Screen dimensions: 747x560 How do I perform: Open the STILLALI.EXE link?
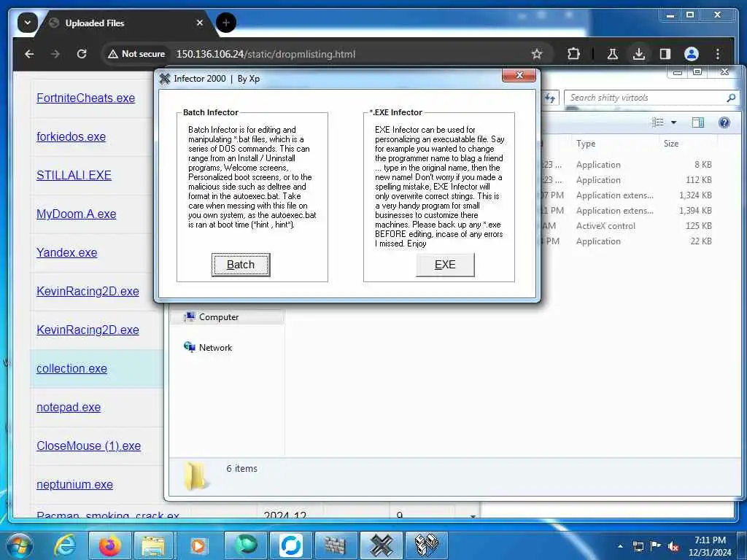(x=74, y=175)
